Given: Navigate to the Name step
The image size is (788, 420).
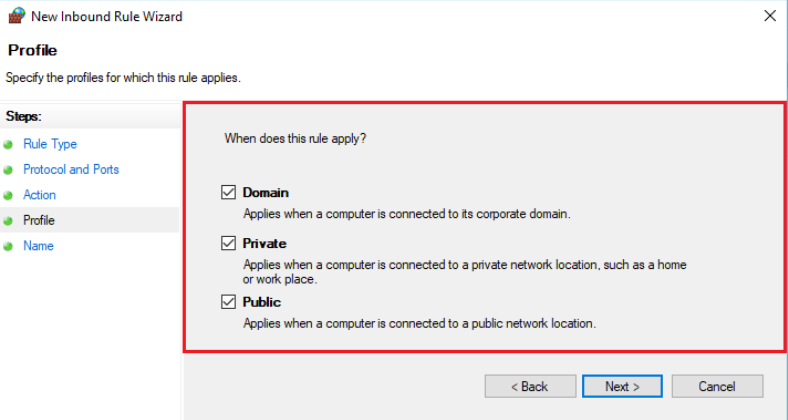Looking at the screenshot, I should point(38,246).
